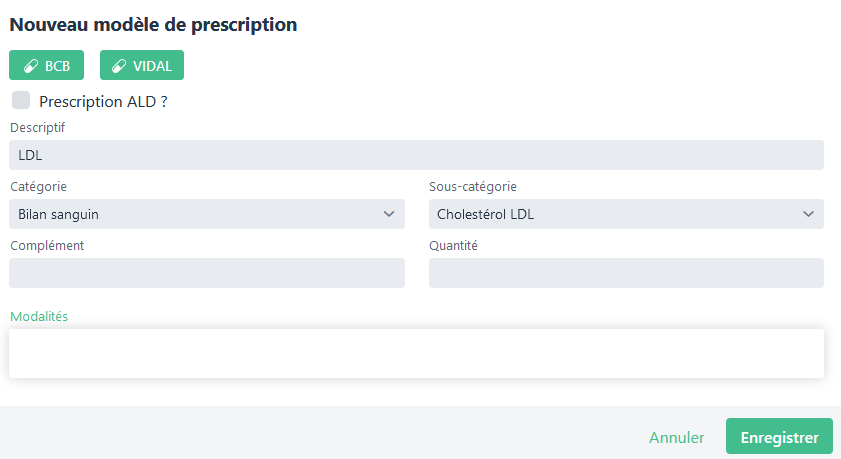841x459 pixels.
Task: Focus the empty Complément input field
Action: 207,273
